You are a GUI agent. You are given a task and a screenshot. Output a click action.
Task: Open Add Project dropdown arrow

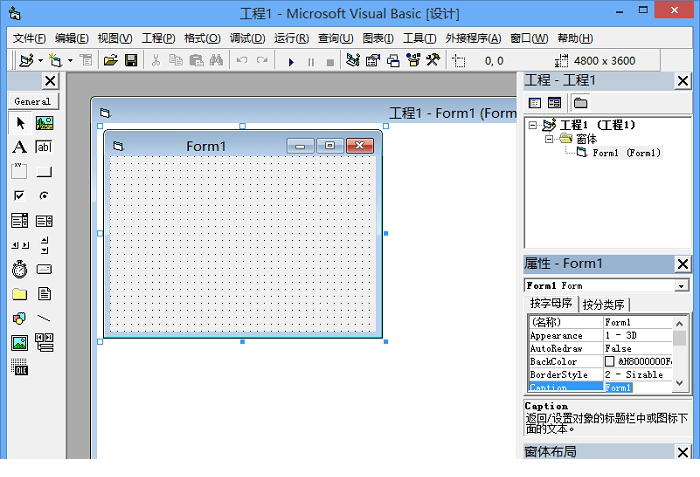pos(40,61)
